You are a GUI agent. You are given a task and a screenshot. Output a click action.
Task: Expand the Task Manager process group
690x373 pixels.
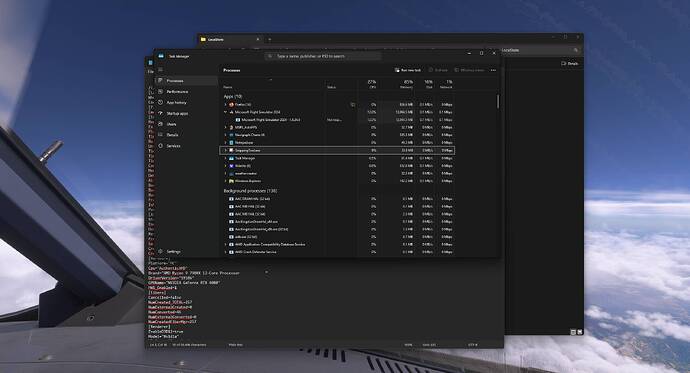click(226, 158)
